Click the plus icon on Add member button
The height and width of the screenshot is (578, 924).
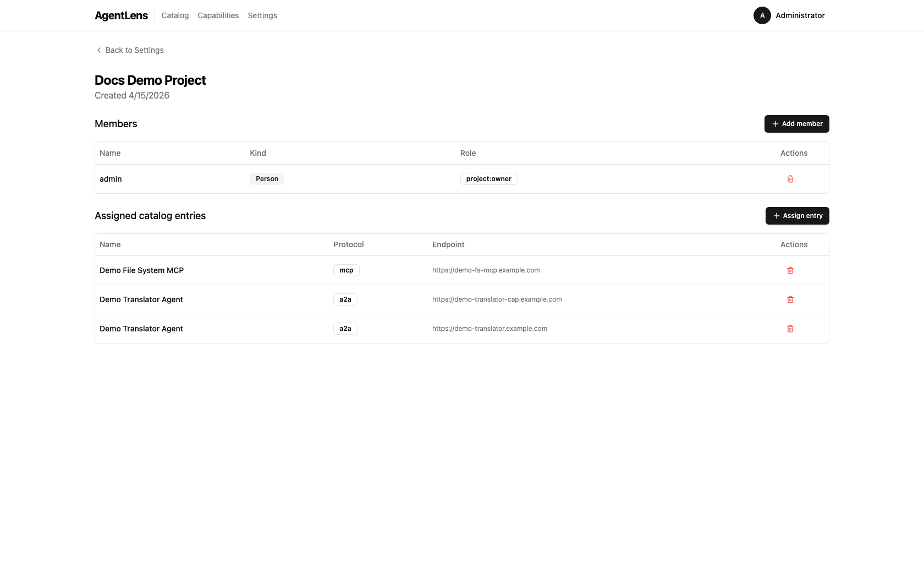775,123
